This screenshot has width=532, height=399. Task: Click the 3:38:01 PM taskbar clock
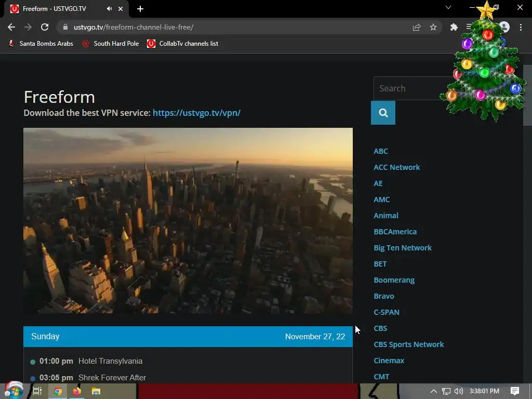[485, 391]
